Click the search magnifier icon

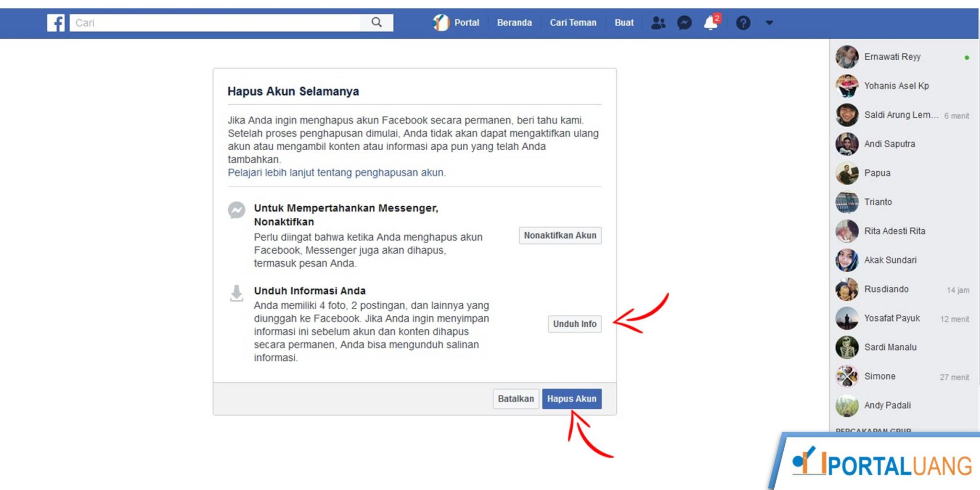click(377, 22)
